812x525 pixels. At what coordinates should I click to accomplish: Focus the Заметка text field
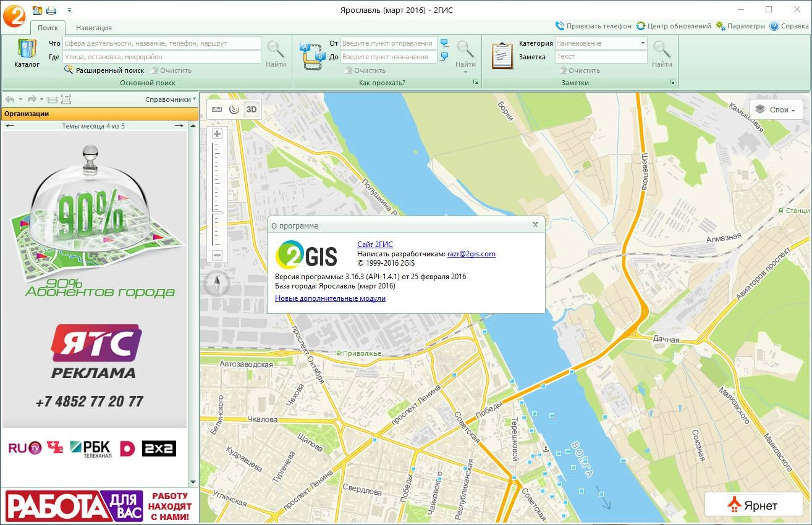[x=601, y=57]
